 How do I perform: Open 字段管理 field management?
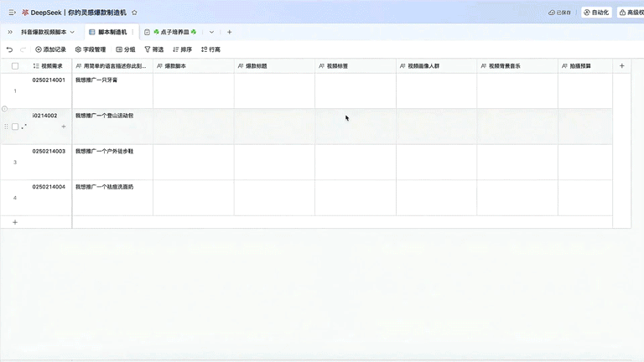coord(91,49)
